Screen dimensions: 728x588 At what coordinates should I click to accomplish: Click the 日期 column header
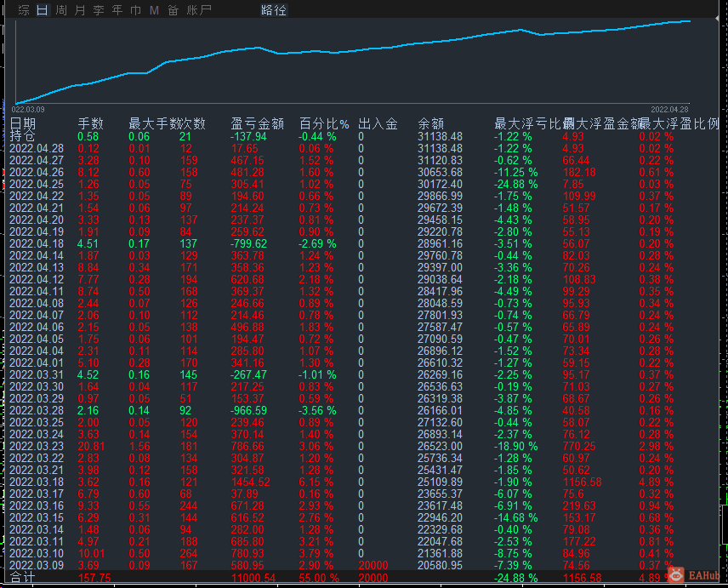[x=23, y=123]
